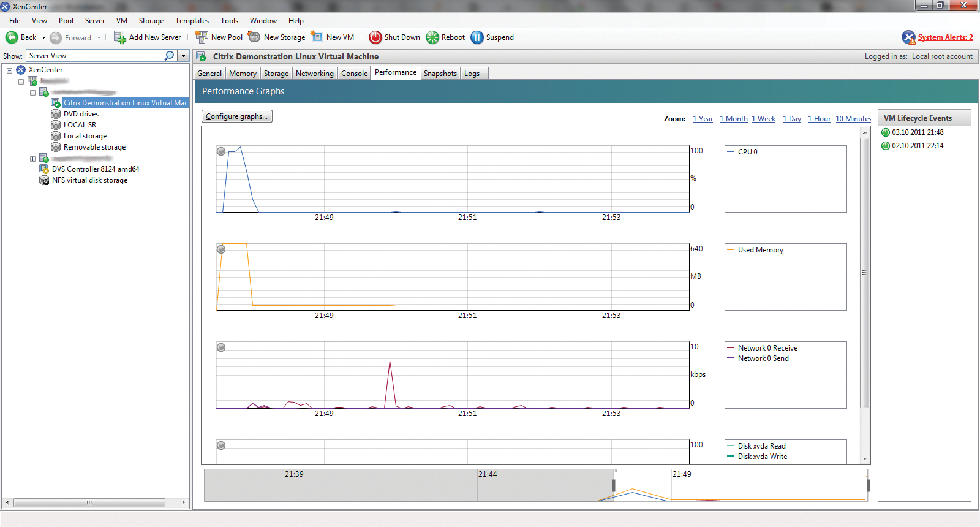This screenshot has height=527, width=980.
Task: Click the blue Suspend icon
Action: pos(477,37)
